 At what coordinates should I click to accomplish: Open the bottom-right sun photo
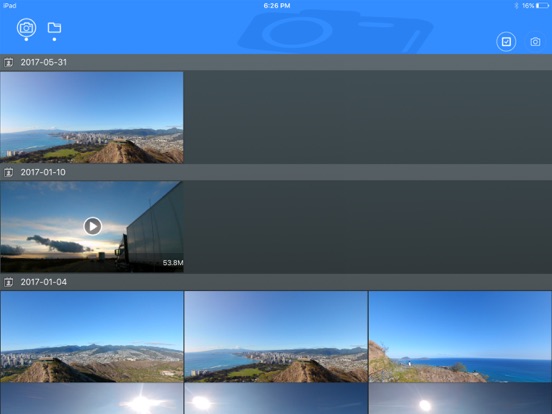pyautogui.click(x=460, y=399)
